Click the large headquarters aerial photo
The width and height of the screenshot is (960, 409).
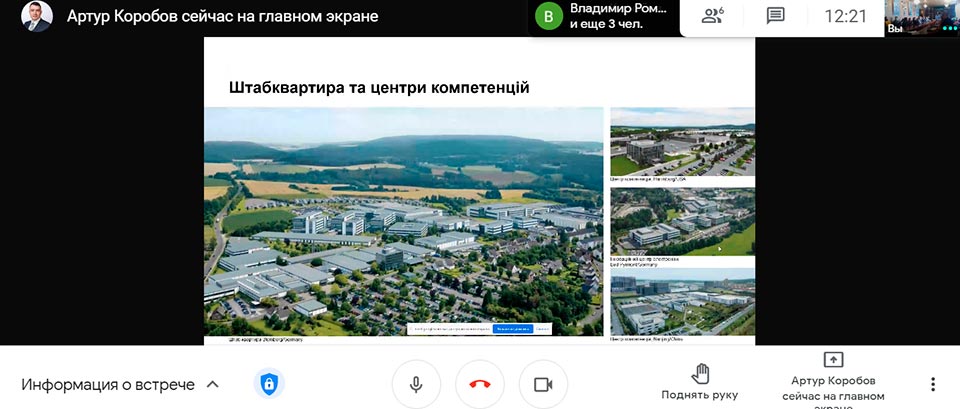click(403, 222)
